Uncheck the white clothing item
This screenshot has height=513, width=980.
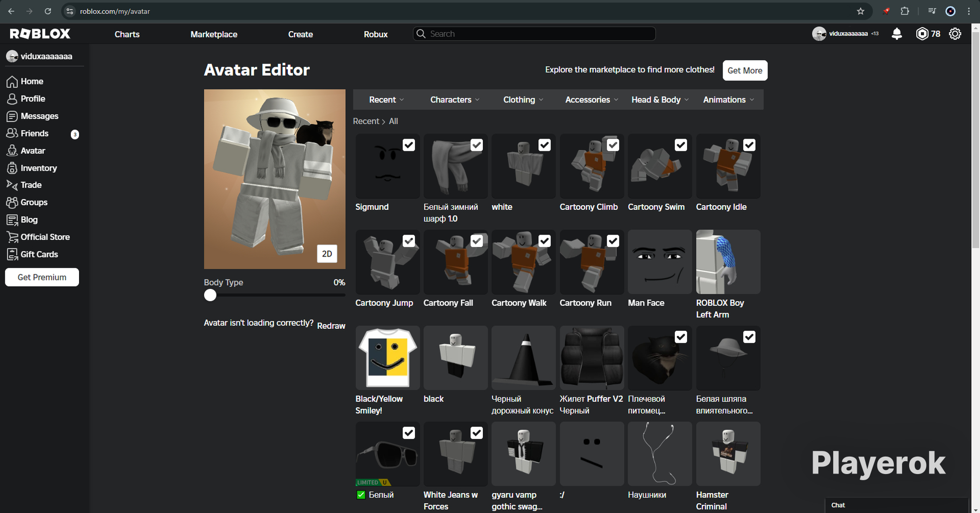[544, 145]
